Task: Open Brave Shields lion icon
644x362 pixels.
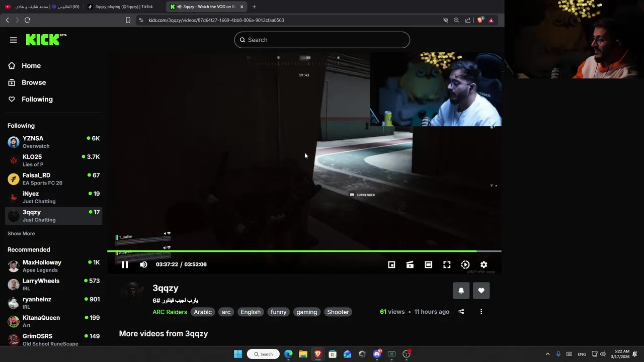Action: tap(480, 20)
